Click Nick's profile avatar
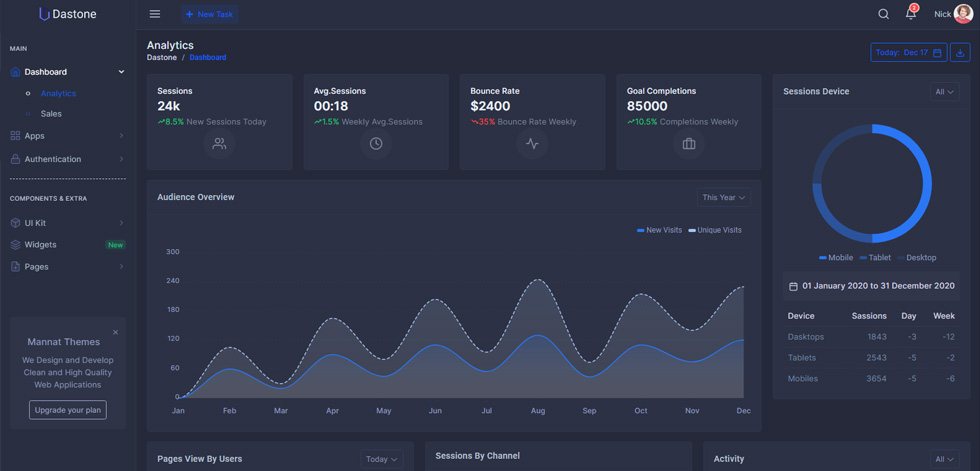980x471 pixels. click(x=963, y=14)
